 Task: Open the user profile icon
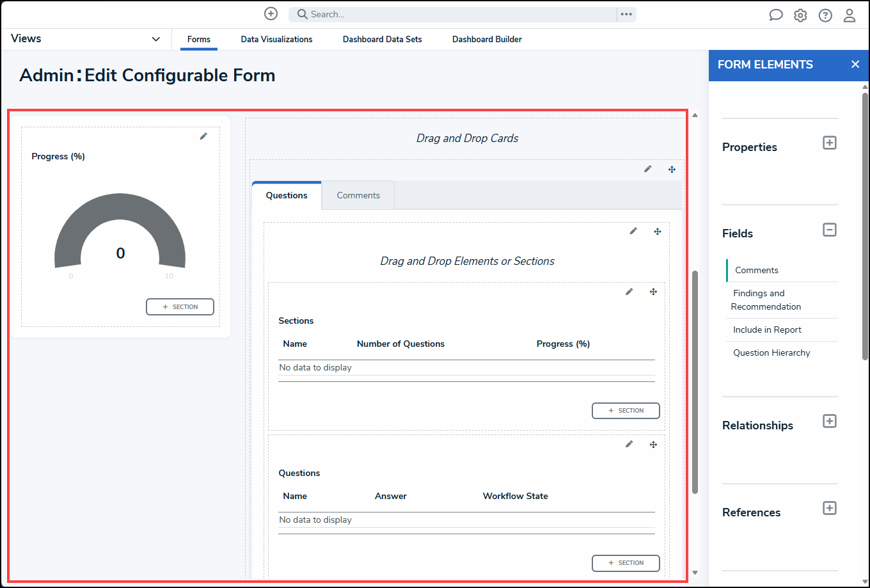(x=849, y=15)
